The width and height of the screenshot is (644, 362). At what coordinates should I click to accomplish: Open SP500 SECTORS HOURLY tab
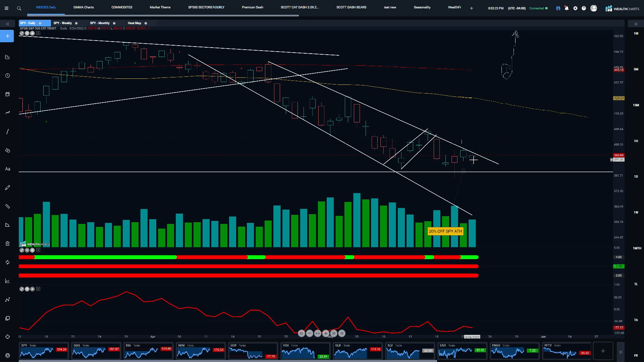pyautogui.click(x=206, y=7)
